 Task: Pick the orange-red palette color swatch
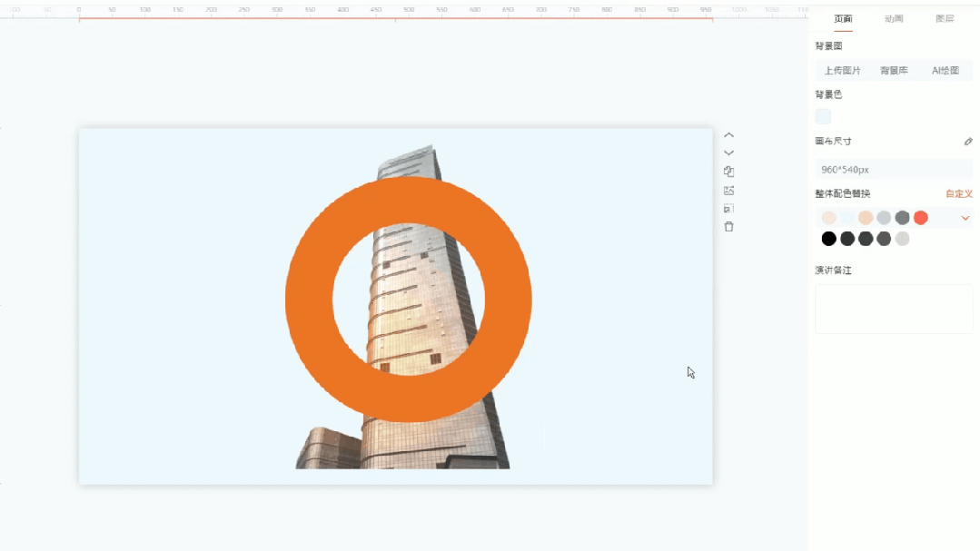(x=921, y=218)
